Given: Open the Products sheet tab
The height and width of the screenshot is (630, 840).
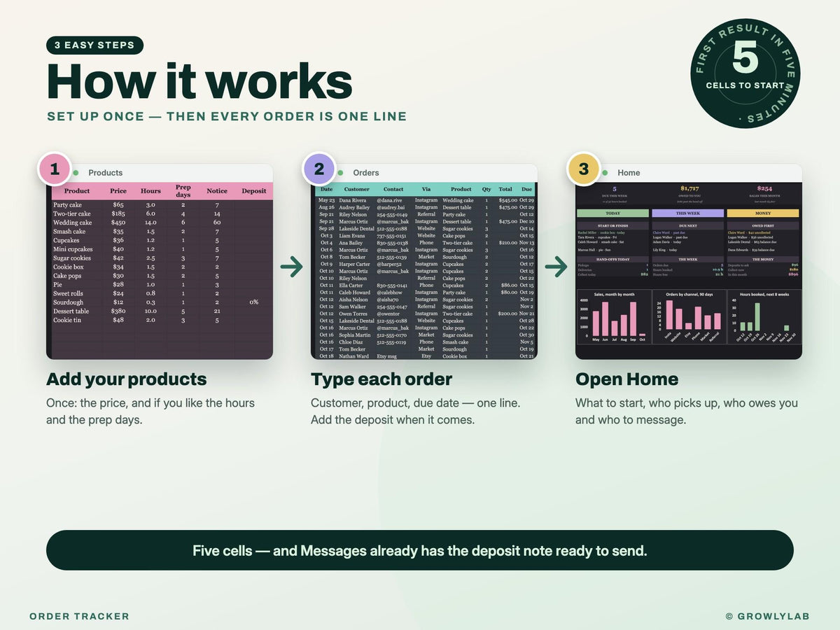Looking at the screenshot, I should click(105, 173).
